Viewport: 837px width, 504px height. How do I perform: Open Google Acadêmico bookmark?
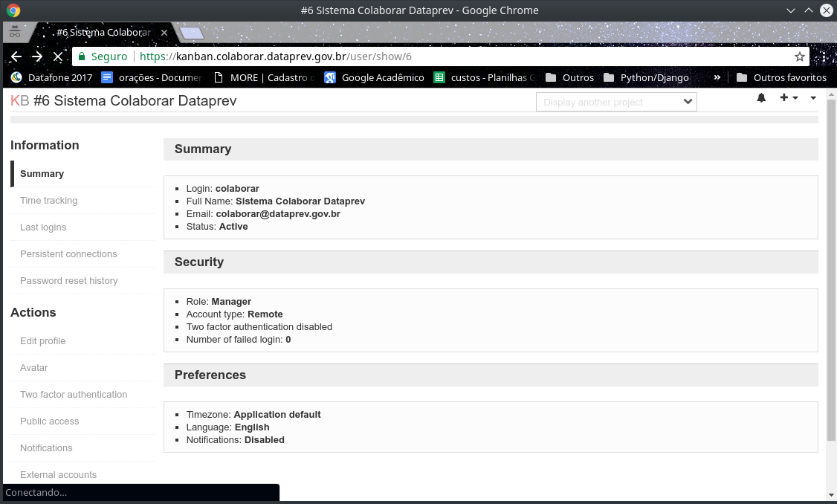[x=374, y=77]
